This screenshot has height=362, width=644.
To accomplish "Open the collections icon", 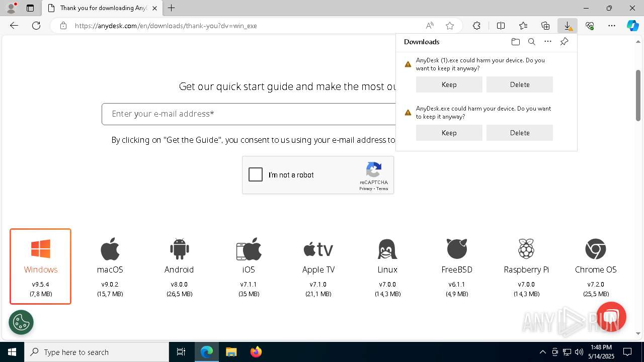I will coord(545,26).
